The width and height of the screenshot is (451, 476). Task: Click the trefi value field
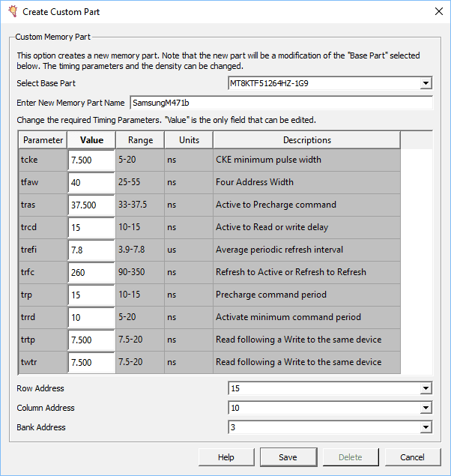91,250
